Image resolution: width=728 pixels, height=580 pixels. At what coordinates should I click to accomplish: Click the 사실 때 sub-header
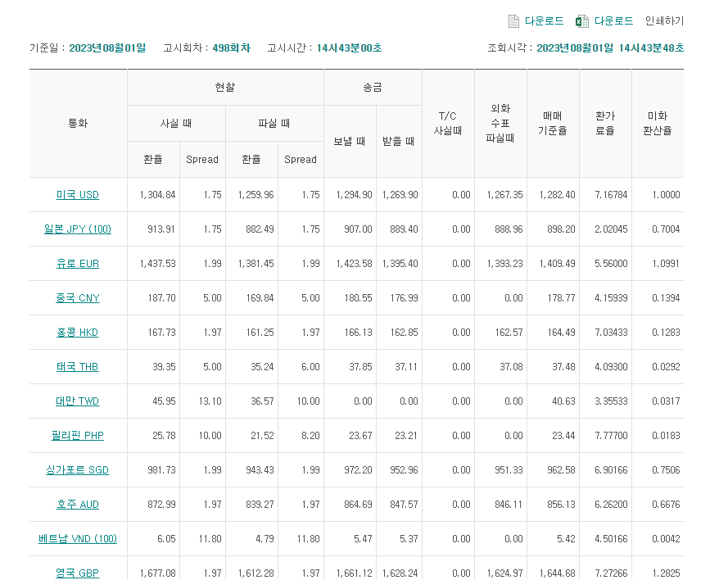pos(176,123)
